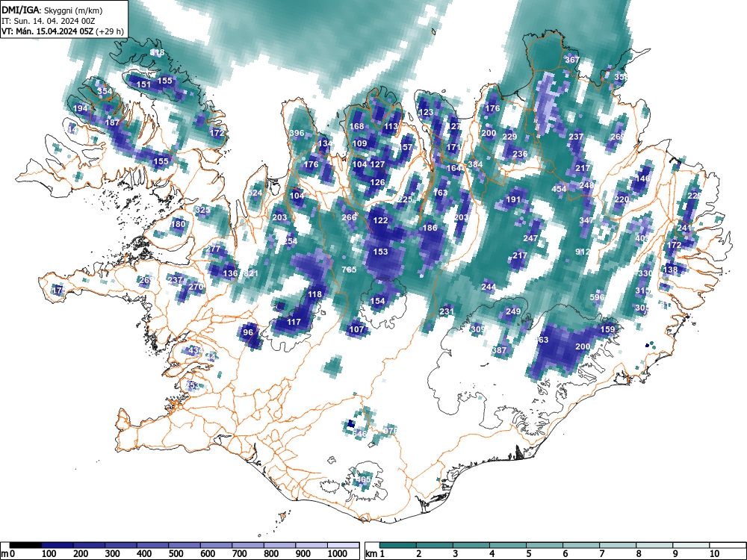Click the 159 visibility value
Image resolution: width=747 pixels, height=560 pixels.
607,329
